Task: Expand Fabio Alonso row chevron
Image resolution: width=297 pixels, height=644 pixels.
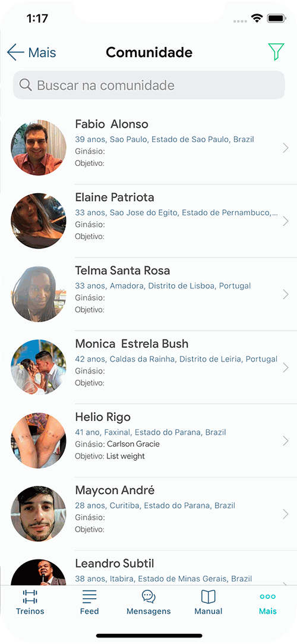Action: [286, 148]
